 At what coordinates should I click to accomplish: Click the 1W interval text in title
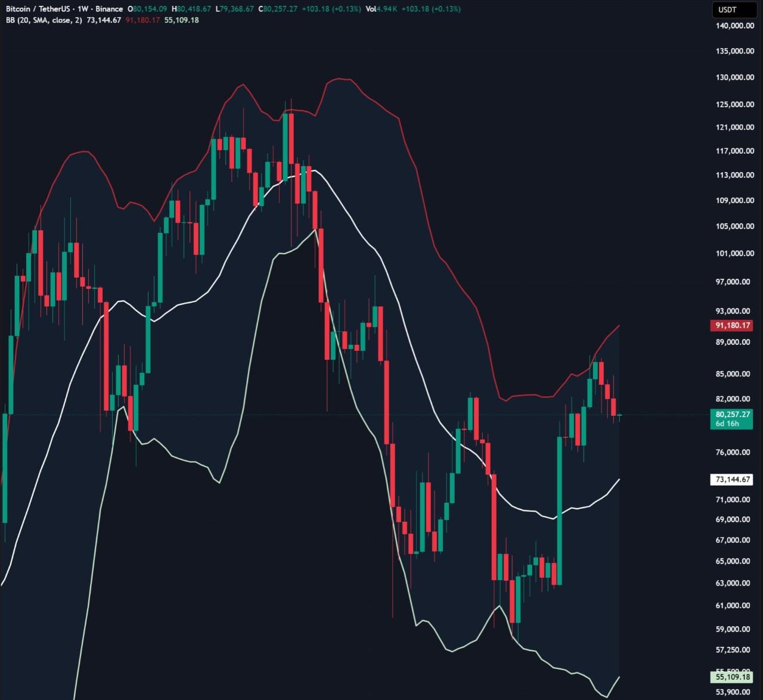pos(82,9)
